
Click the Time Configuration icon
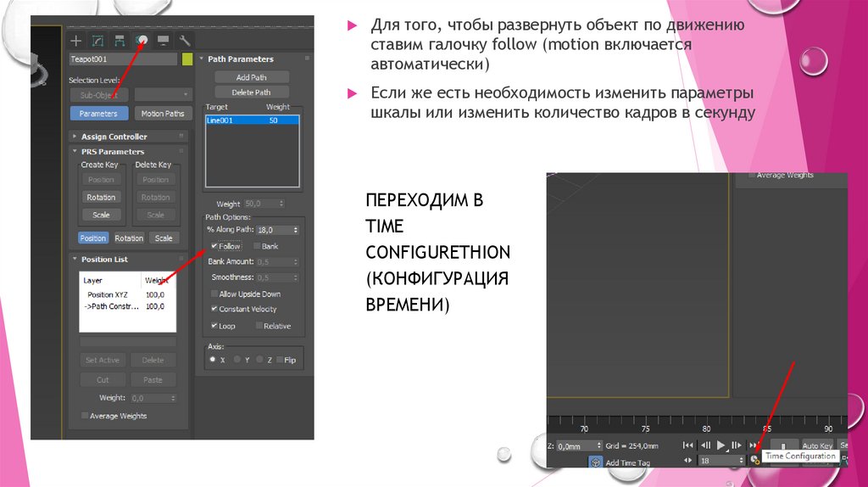(754, 460)
